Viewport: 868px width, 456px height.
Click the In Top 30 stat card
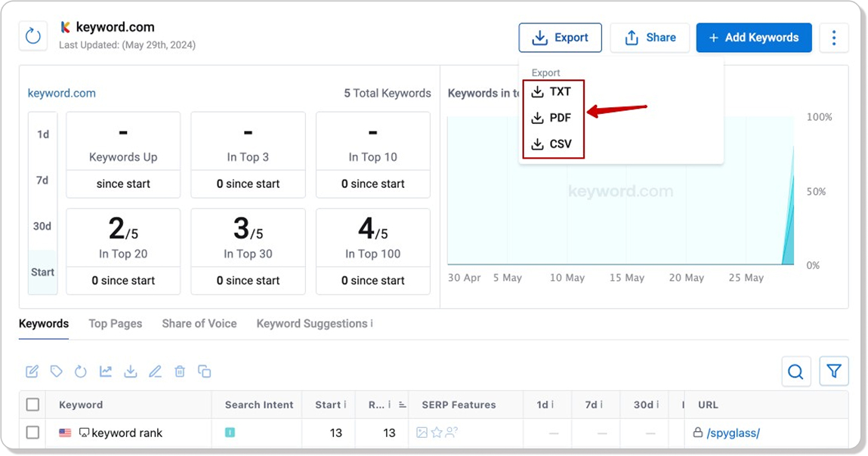click(248, 252)
